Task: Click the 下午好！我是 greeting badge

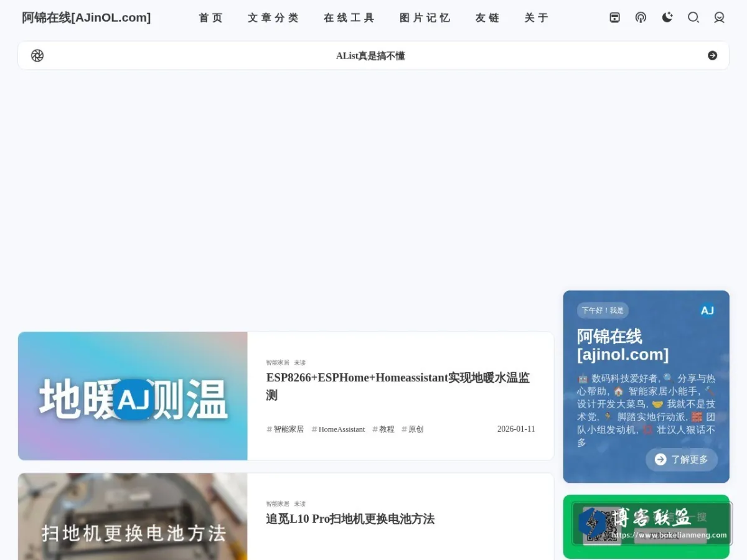Action: (x=603, y=310)
